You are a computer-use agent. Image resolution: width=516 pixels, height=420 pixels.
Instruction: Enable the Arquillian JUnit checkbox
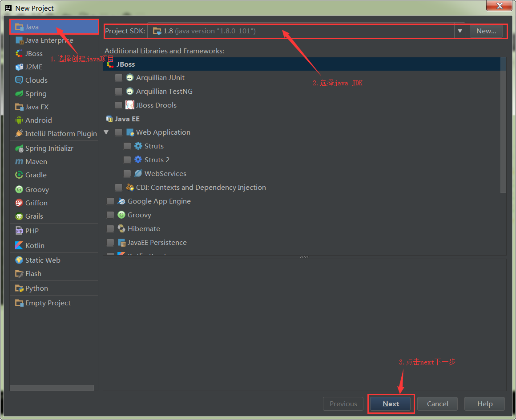coord(119,78)
